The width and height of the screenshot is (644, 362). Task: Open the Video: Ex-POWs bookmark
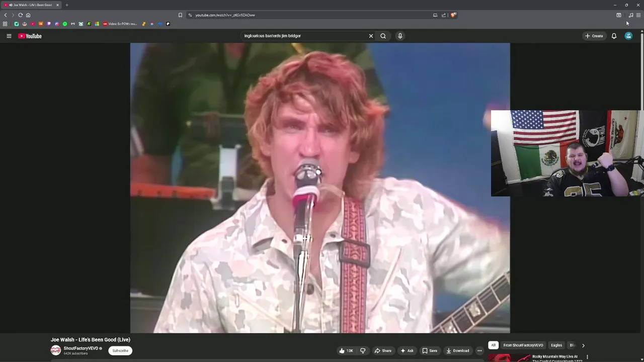tap(120, 24)
